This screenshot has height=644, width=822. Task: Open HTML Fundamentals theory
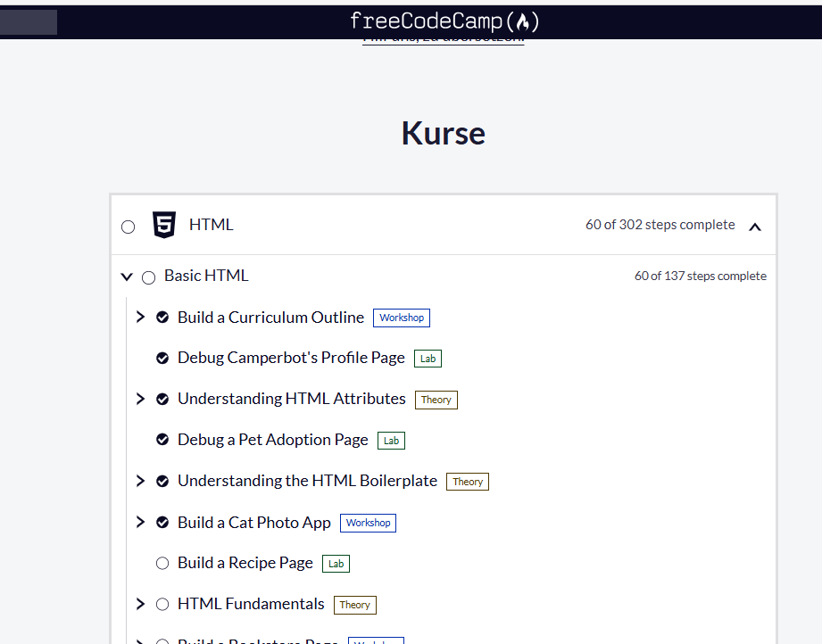(251, 604)
